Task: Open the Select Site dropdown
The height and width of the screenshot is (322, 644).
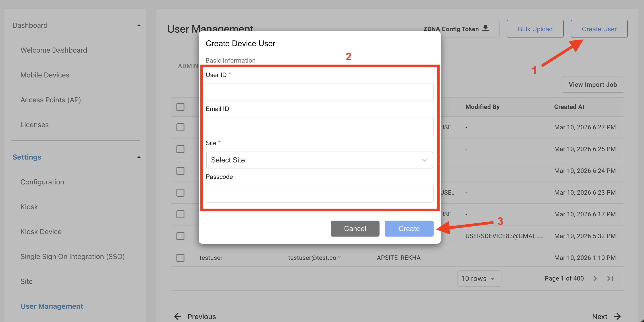Action: (x=319, y=160)
